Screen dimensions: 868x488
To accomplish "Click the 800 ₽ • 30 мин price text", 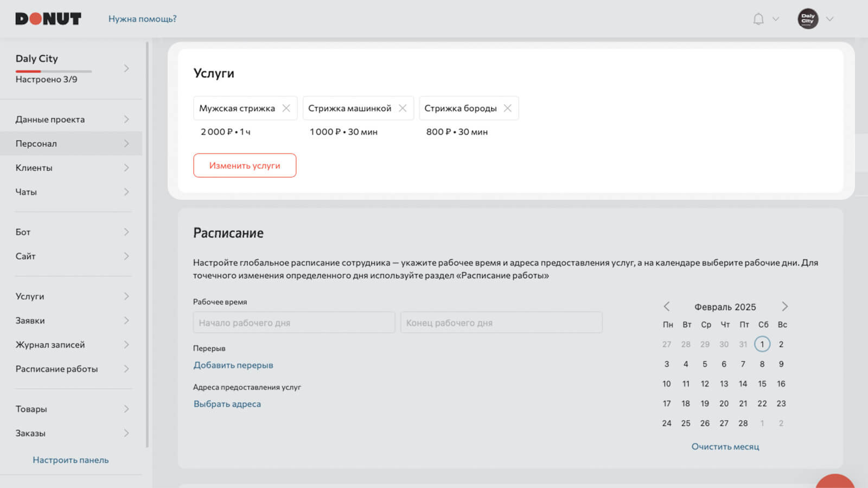I will coord(457,132).
